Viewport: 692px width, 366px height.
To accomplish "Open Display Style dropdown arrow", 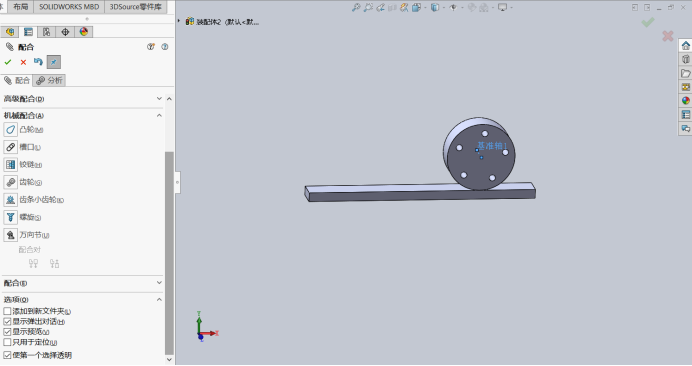I will tap(443, 8).
